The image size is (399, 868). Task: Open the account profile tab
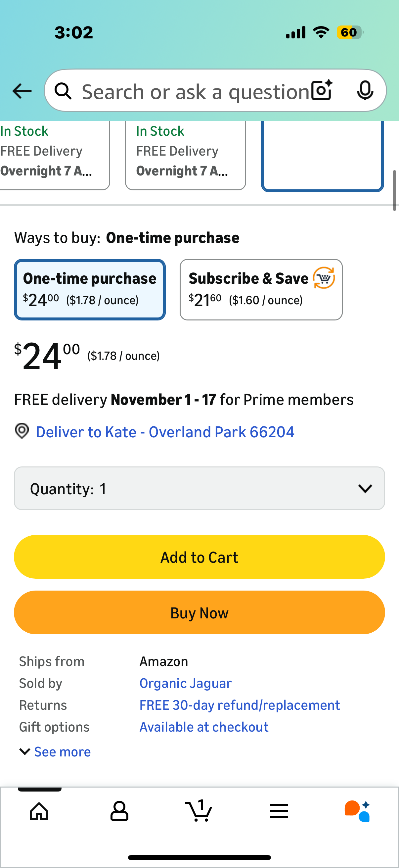pos(119,811)
